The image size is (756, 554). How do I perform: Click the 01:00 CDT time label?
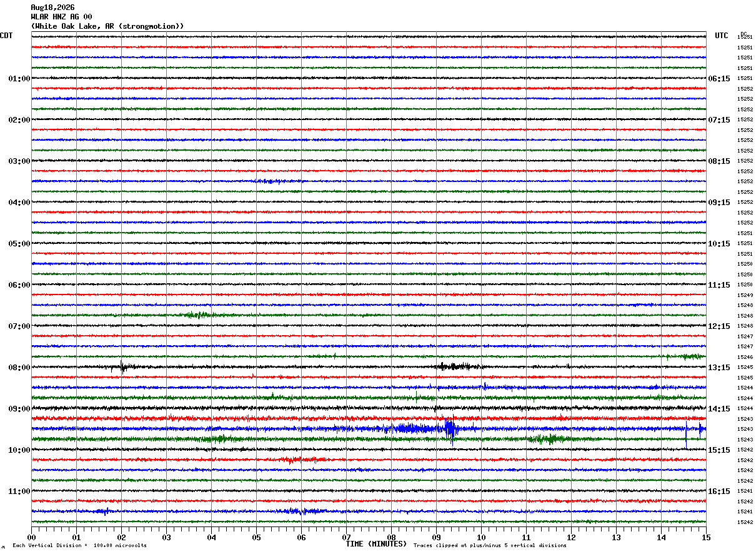19,79
